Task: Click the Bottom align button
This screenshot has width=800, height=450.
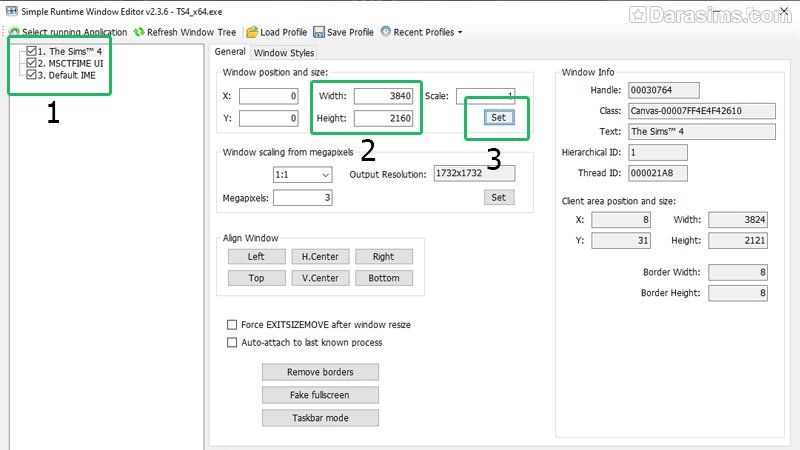Action: coord(384,278)
